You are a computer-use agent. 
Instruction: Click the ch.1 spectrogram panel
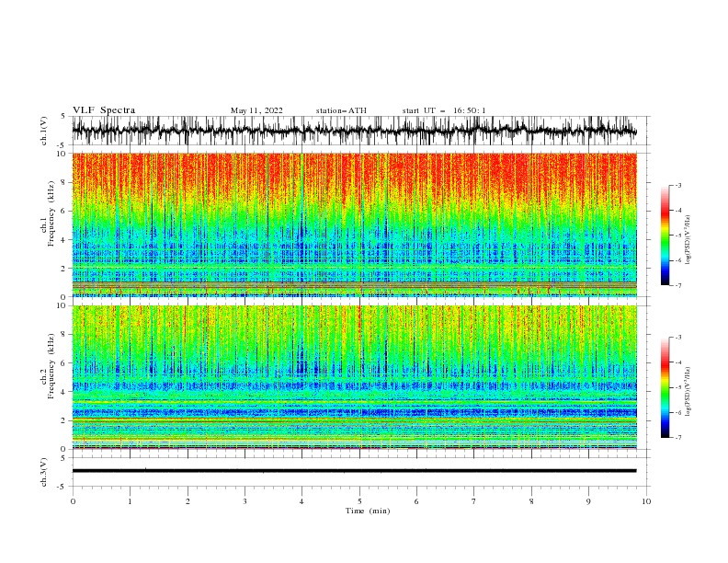(354, 224)
